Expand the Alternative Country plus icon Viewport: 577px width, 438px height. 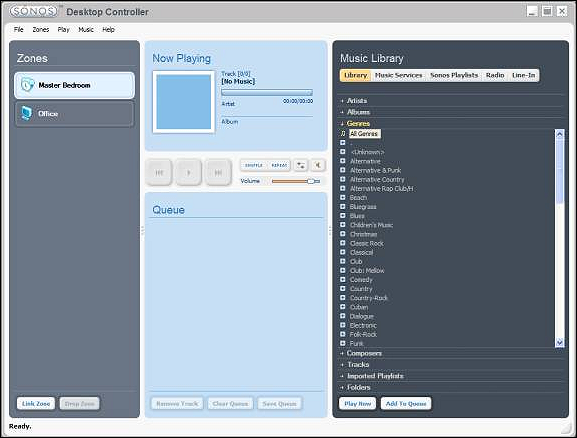(x=343, y=179)
